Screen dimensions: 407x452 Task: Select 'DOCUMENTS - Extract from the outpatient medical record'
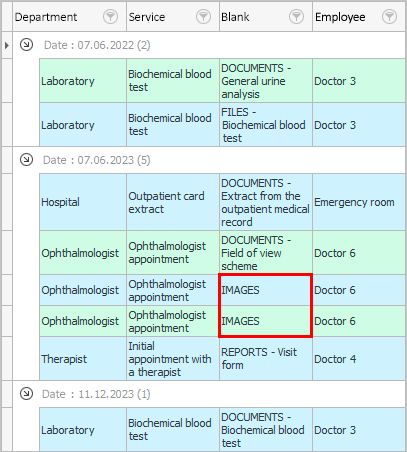tap(266, 202)
